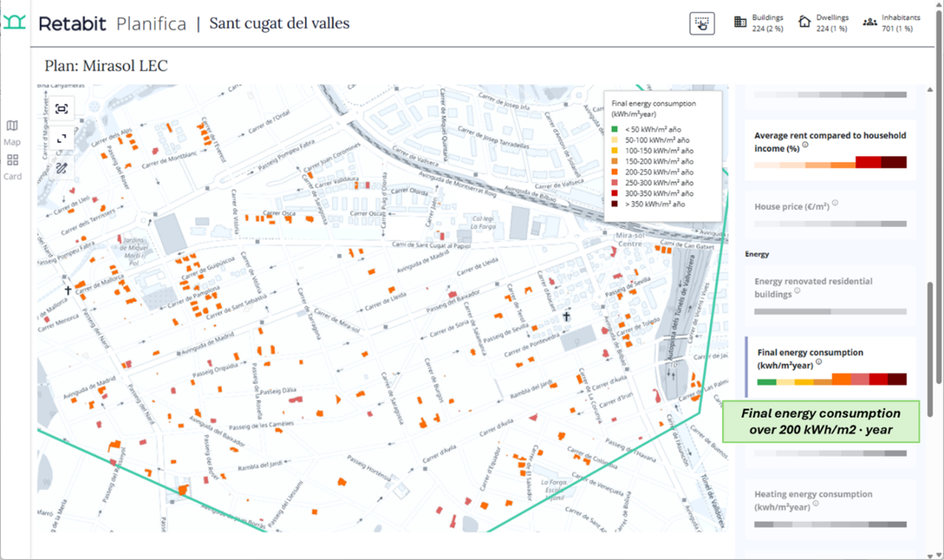Click the Retabit logo icon

14,23
